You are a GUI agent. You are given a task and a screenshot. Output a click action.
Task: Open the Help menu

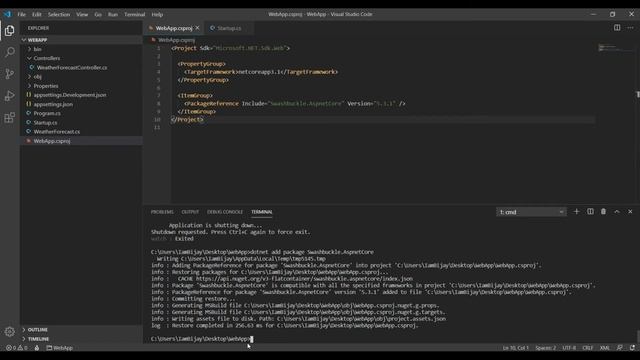[x=157, y=14]
